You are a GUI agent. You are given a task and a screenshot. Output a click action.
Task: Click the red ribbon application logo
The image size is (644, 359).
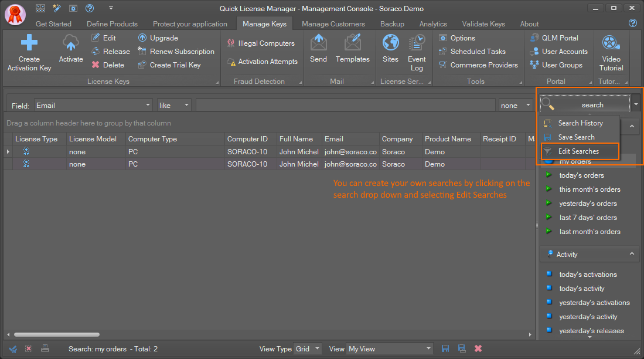click(x=15, y=15)
